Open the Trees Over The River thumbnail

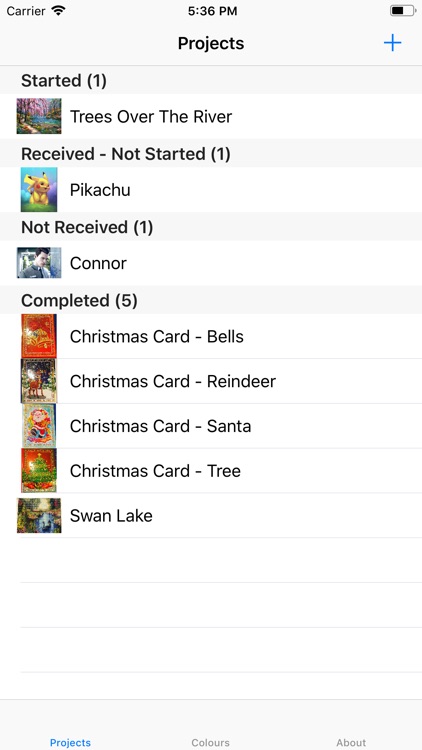tap(39, 116)
